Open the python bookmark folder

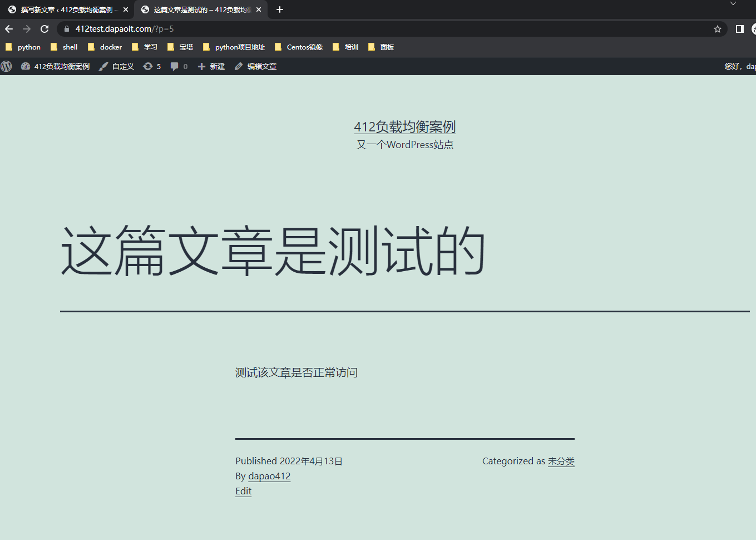coord(23,47)
